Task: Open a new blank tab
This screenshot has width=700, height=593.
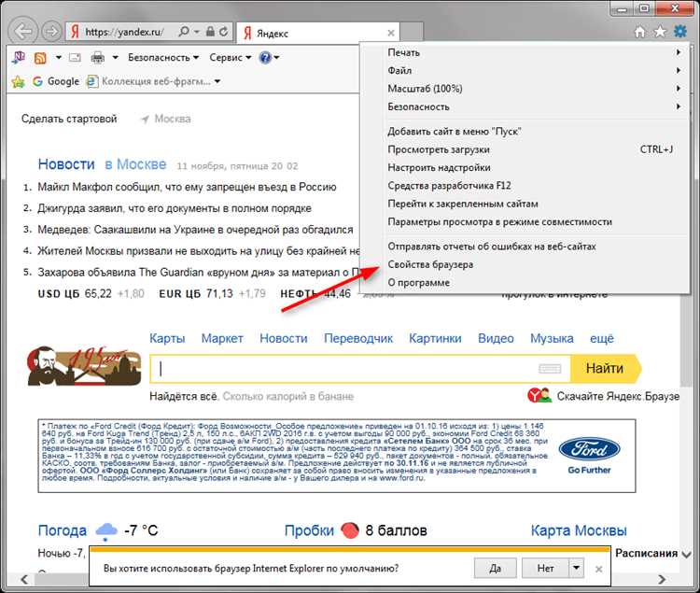Action: coord(412,32)
